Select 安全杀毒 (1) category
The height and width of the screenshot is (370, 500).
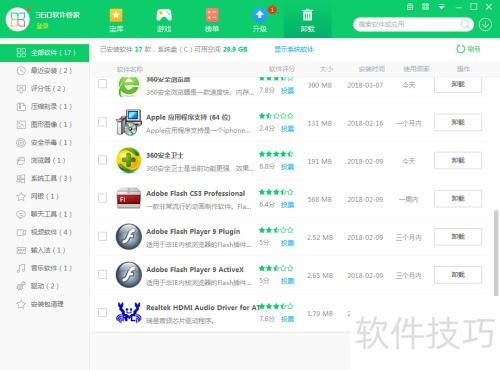[44, 143]
